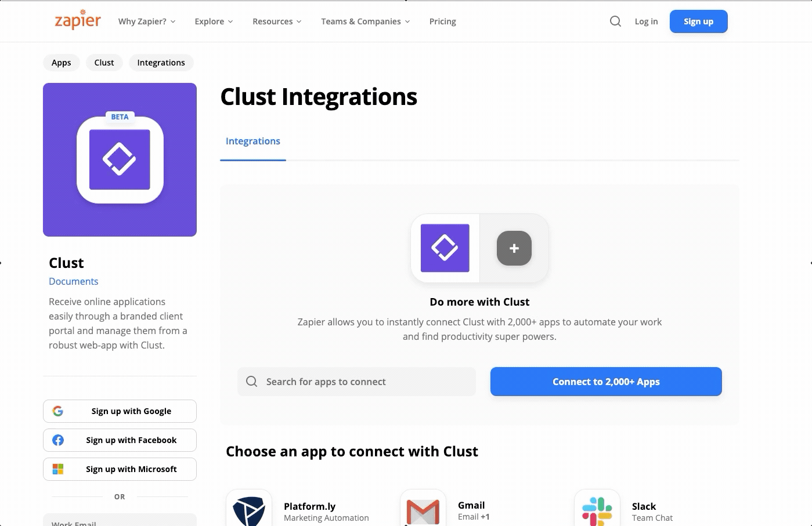
Task: Sign up with Facebook
Action: pos(120,440)
